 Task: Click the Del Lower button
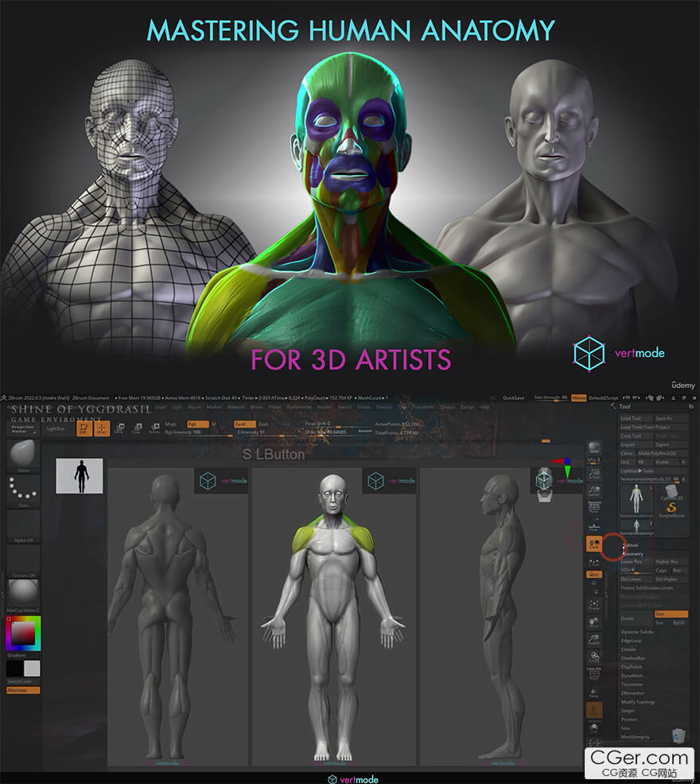(x=636, y=579)
